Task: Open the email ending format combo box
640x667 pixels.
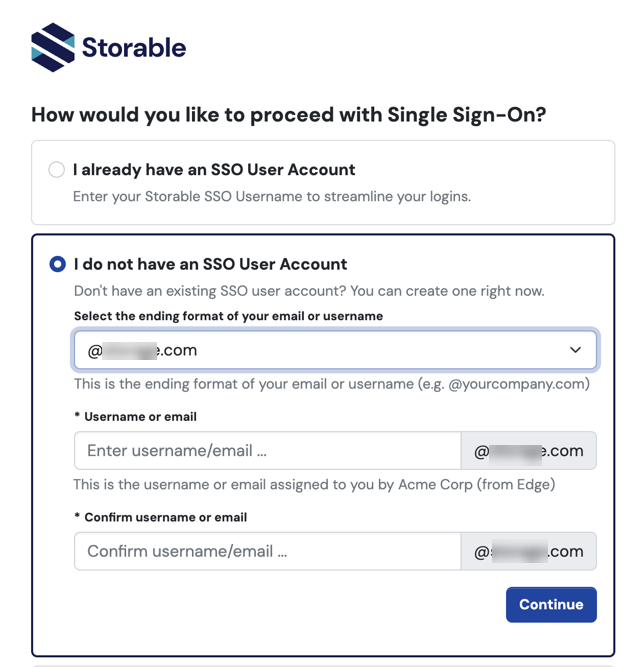Action: coord(320,350)
